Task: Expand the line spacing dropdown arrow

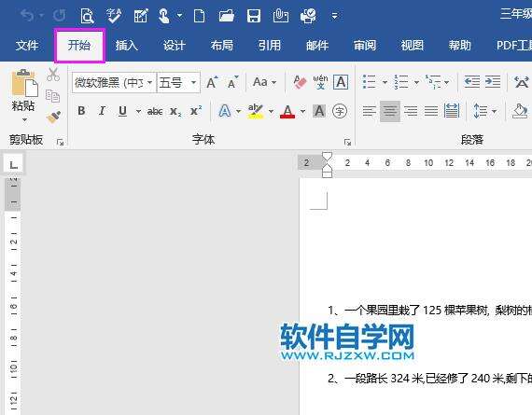Action: 494,111
